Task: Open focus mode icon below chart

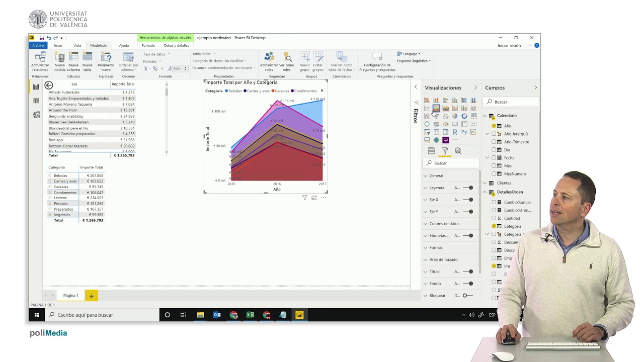Action: 314,198
